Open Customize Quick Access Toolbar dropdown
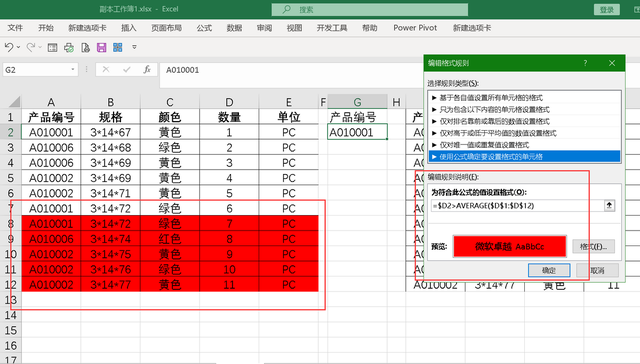This screenshot has height=364, width=640. tap(134, 47)
